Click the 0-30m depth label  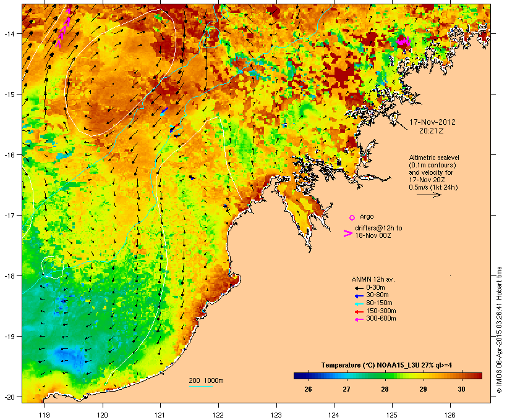[x=375, y=288]
